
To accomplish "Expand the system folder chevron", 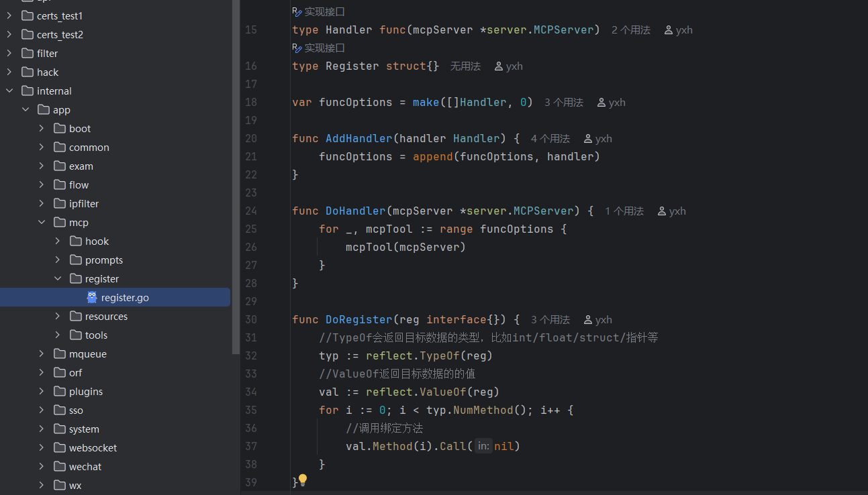I will (42, 429).
